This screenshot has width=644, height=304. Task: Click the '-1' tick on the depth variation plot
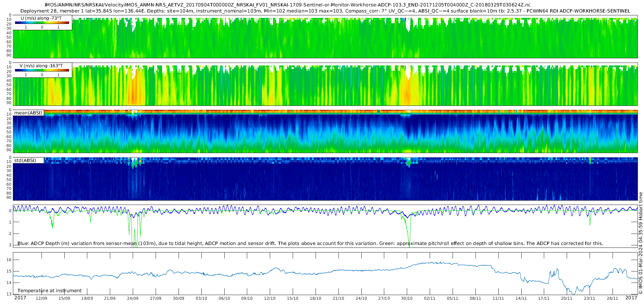[x=10, y=222]
